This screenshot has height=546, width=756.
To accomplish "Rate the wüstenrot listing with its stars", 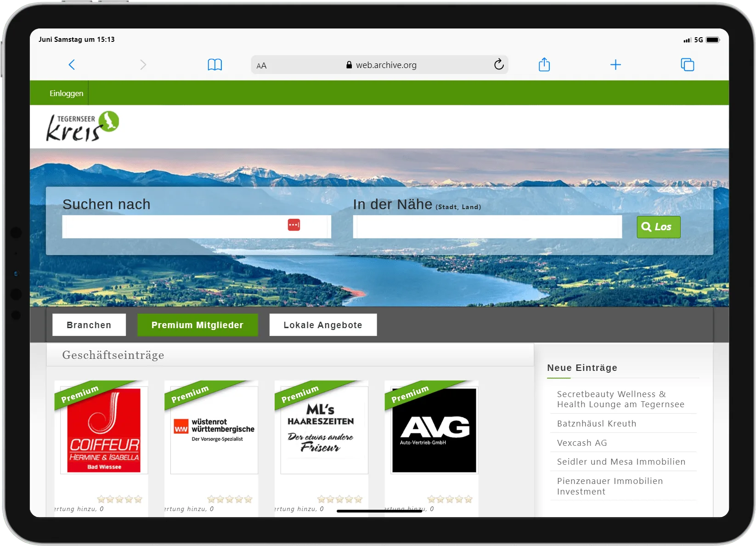I will tap(230, 499).
